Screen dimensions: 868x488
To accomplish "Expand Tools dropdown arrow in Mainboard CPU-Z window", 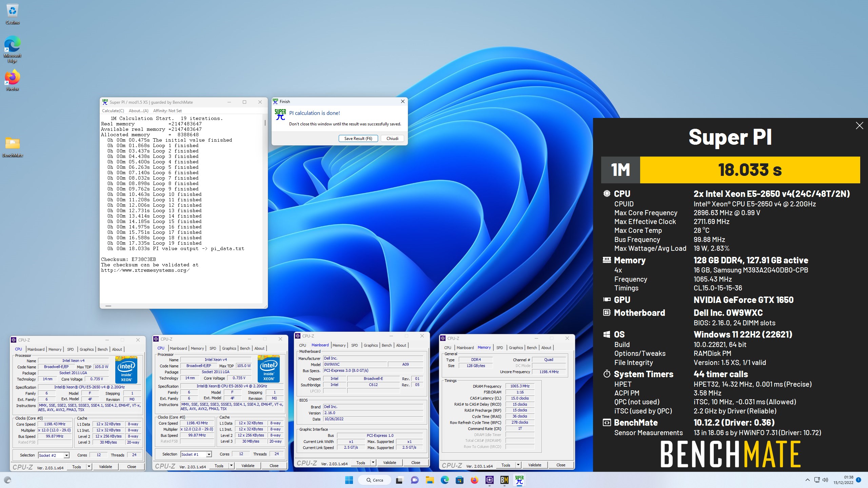I will (373, 463).
